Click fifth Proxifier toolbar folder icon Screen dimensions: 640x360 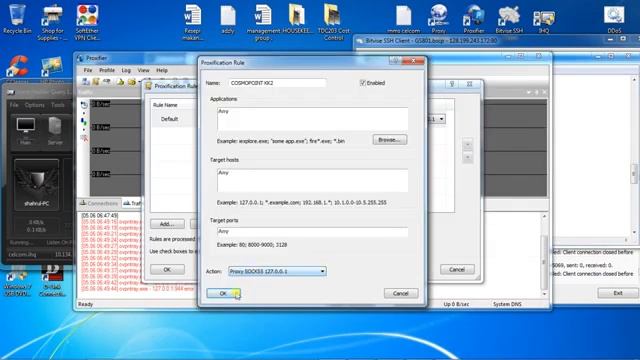(132, 82)
